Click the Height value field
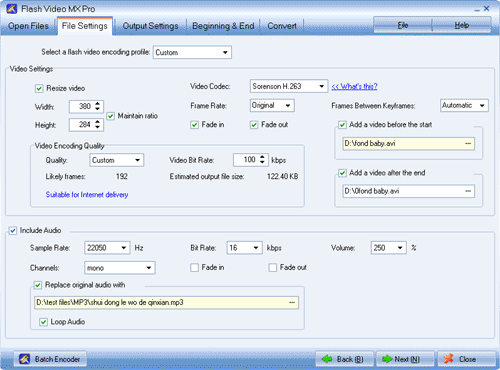This screenshot has width=500, height=370. click(x=81, y=125)
